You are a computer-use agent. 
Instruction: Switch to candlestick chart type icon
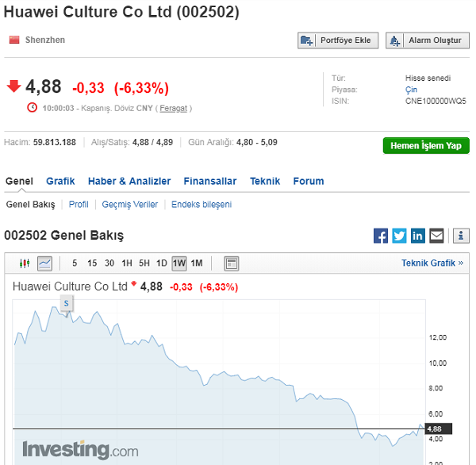(x=25, y=263)
